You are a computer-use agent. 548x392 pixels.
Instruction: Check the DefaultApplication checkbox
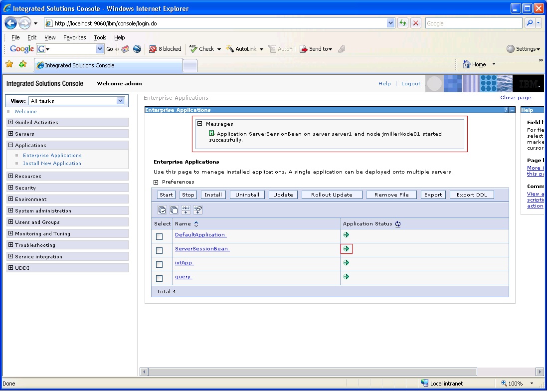click(x=160, y=236)
